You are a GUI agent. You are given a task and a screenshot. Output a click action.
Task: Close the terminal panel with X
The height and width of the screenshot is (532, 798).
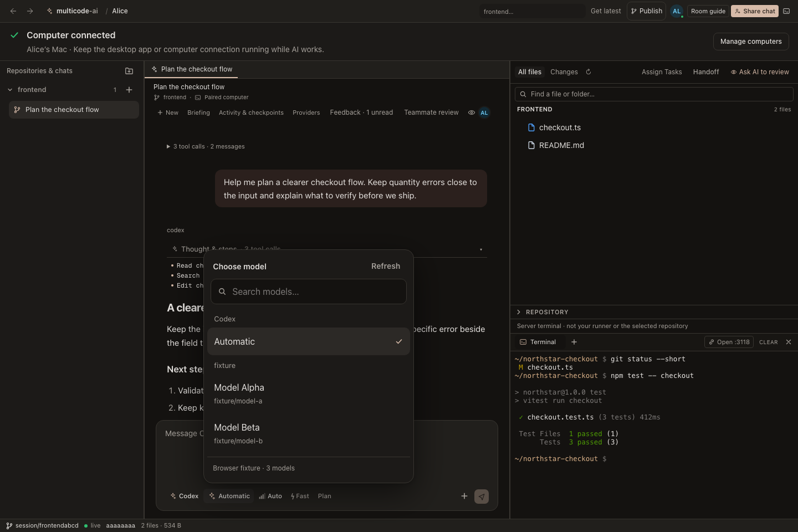pyautogui.click(x=789, y=342)
